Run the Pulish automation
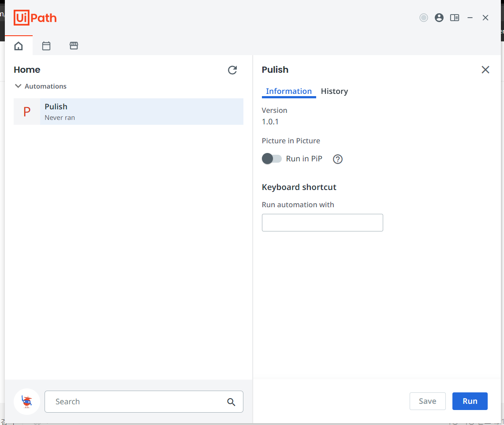The height and width of the screenshot is (425, 504). 470,401
